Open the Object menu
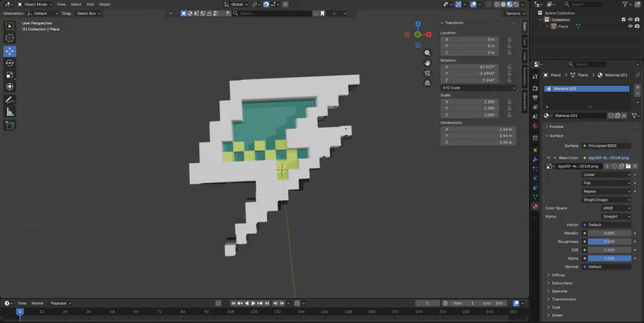This screenshot has height=323, width=644. 104,4
